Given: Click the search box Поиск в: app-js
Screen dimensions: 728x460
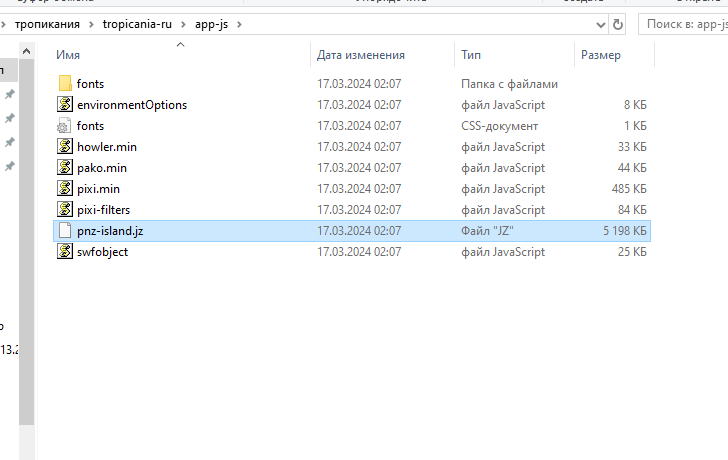Looking at the screenshot, I should [683, 24].
